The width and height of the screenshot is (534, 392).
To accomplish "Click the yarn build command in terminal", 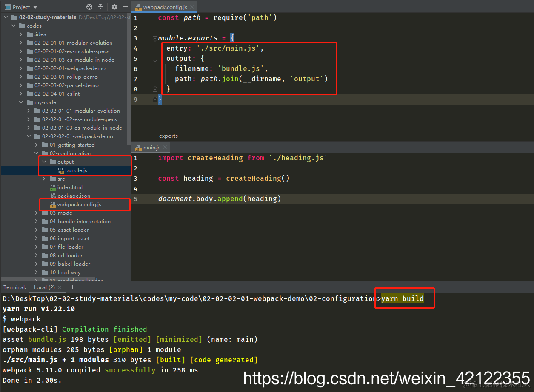I will pos(402,298).
